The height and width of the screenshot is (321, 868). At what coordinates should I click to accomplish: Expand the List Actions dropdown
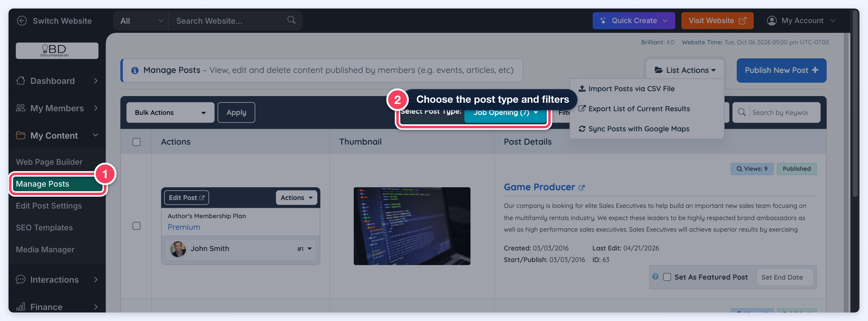685,70
